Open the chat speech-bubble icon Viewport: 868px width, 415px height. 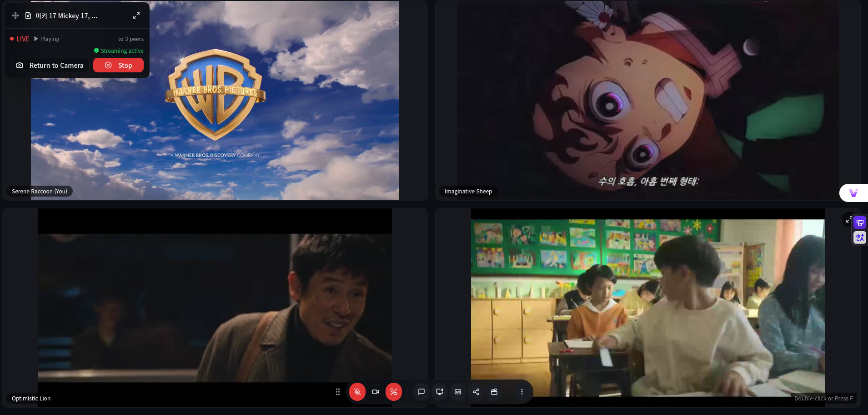tap(421, 392)
